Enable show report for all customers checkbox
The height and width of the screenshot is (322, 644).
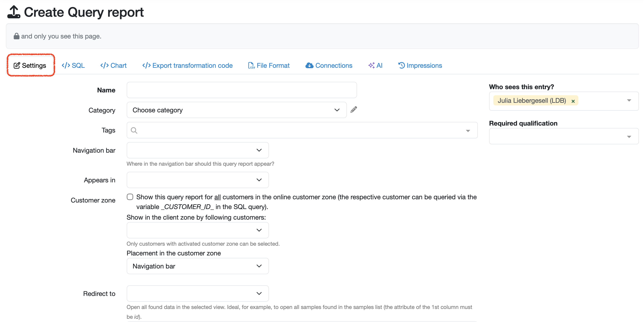click(130, 197)
